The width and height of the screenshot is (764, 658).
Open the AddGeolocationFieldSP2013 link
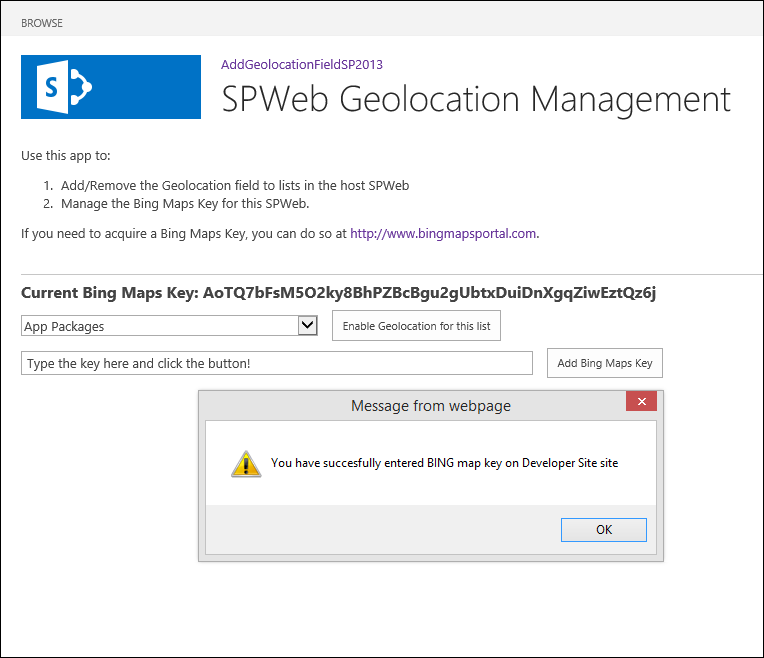[x=302, y=64]
